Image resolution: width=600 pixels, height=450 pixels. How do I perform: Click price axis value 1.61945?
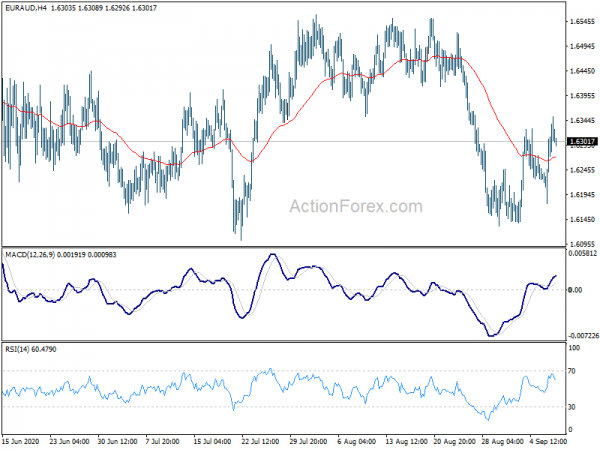coord(583,195)
